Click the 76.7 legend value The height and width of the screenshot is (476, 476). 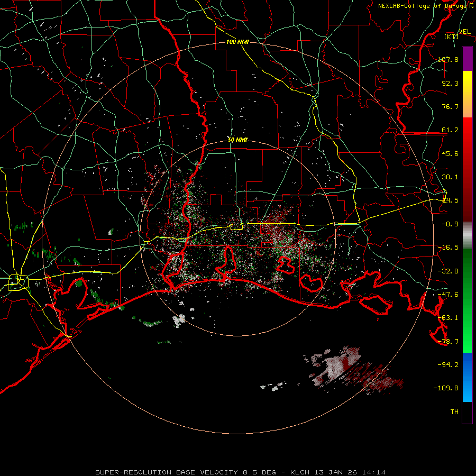pos(450,106)
